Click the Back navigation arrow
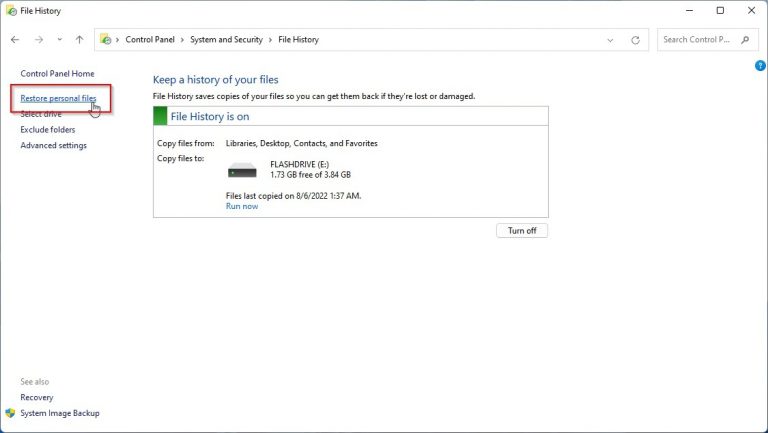The height and width of the screenshot is (433, 768). (15, 40)
